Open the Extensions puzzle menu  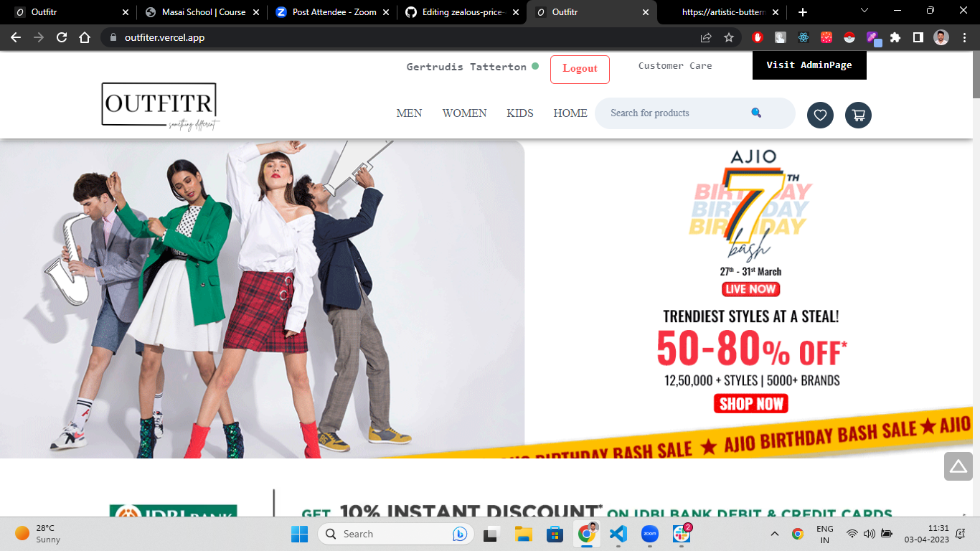point(895,37)
